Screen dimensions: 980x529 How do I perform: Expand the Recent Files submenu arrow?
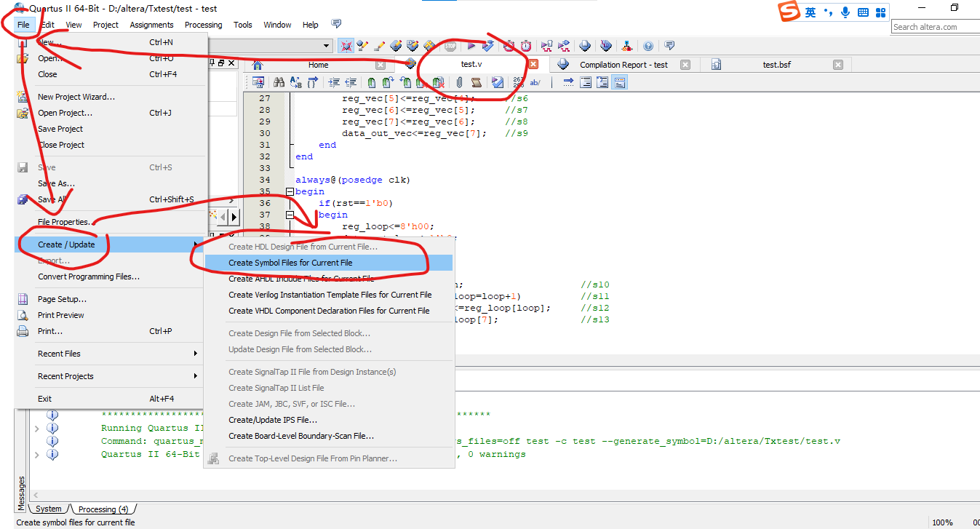[x=196, y=354]
